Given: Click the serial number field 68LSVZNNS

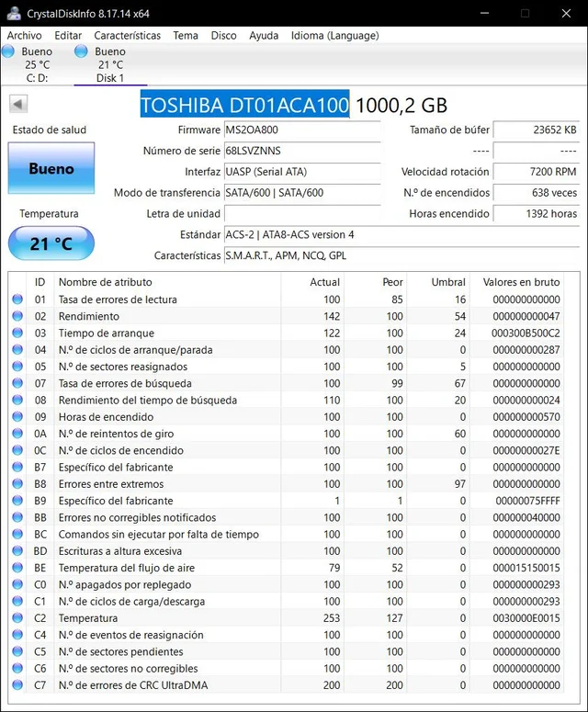Looking at the screenshot, I should point(302,151).
